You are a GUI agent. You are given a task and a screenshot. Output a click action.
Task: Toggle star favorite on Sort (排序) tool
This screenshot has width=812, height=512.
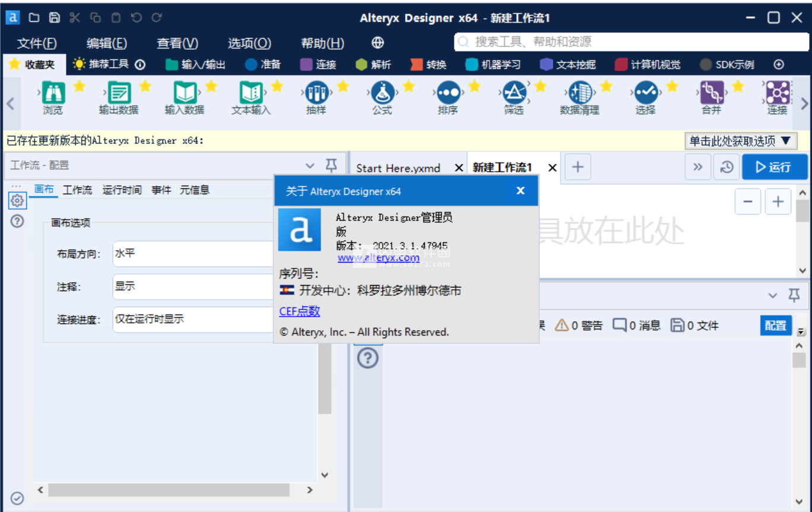click(x=475, y=87)
